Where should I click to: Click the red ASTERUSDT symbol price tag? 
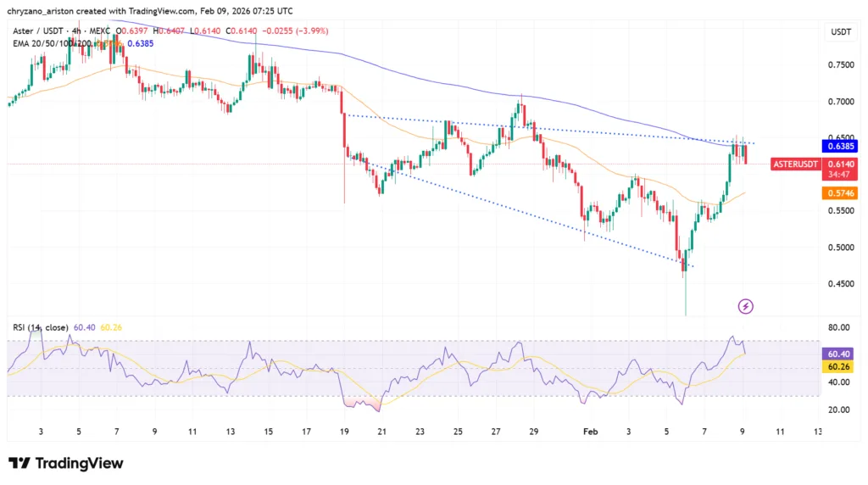796,164
